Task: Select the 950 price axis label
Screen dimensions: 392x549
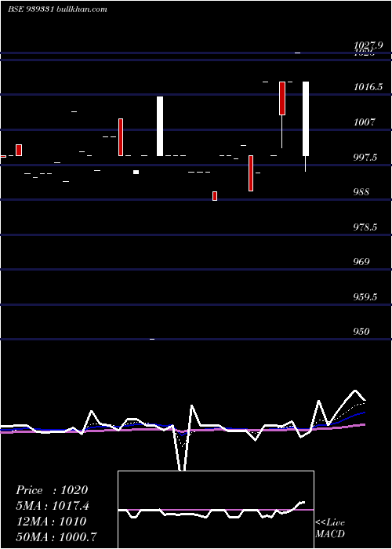Action: coord(361,331)
